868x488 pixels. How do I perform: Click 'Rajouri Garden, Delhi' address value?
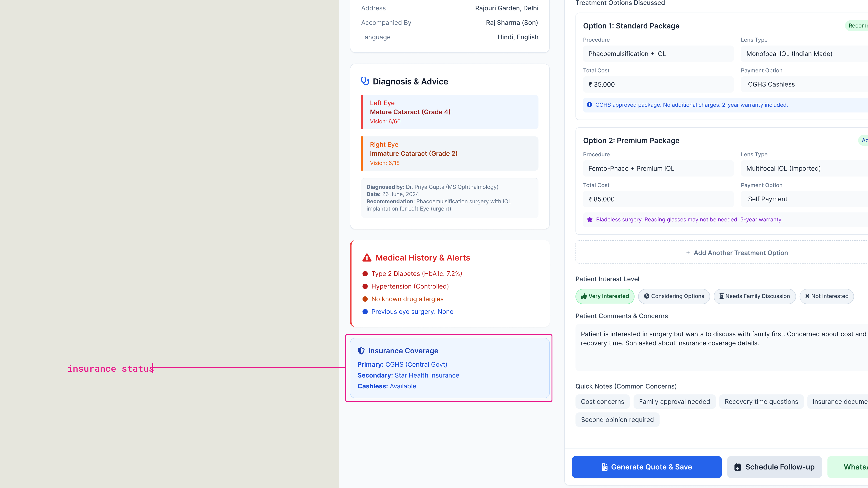(506, 8)
